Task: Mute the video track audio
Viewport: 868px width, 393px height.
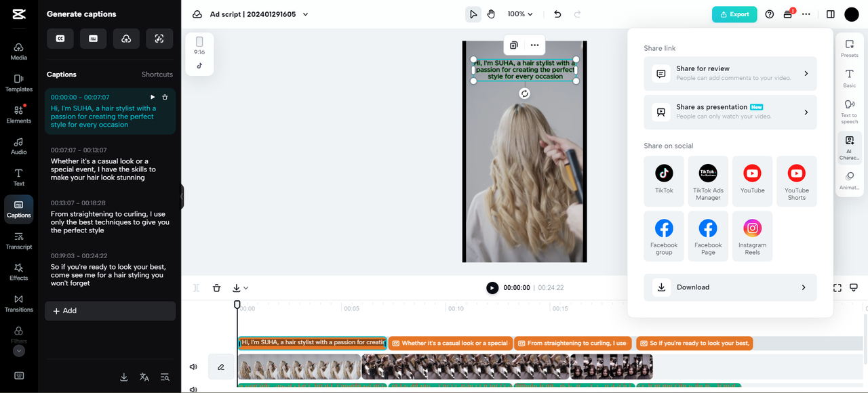Action: [x=193, y=366]
